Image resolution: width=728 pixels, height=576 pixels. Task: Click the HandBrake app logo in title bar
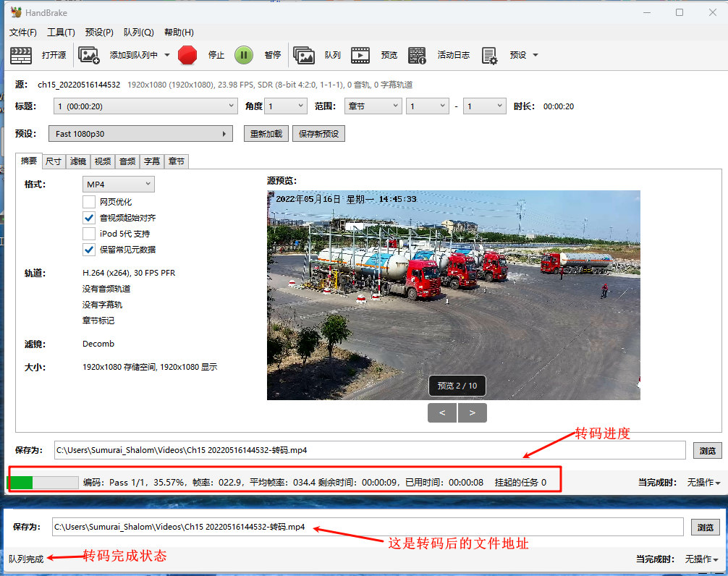[x=16, y=12]
